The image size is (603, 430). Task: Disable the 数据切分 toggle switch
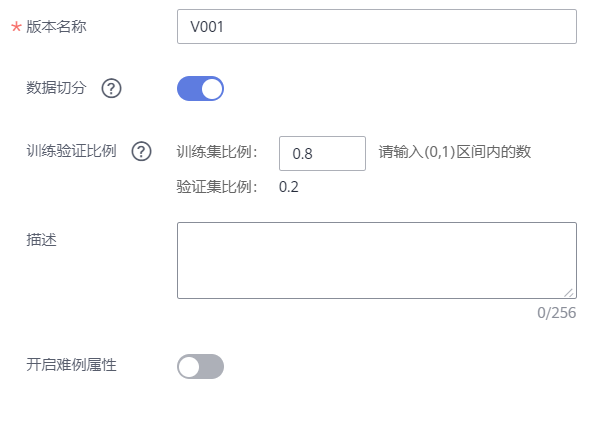(200, 88)
